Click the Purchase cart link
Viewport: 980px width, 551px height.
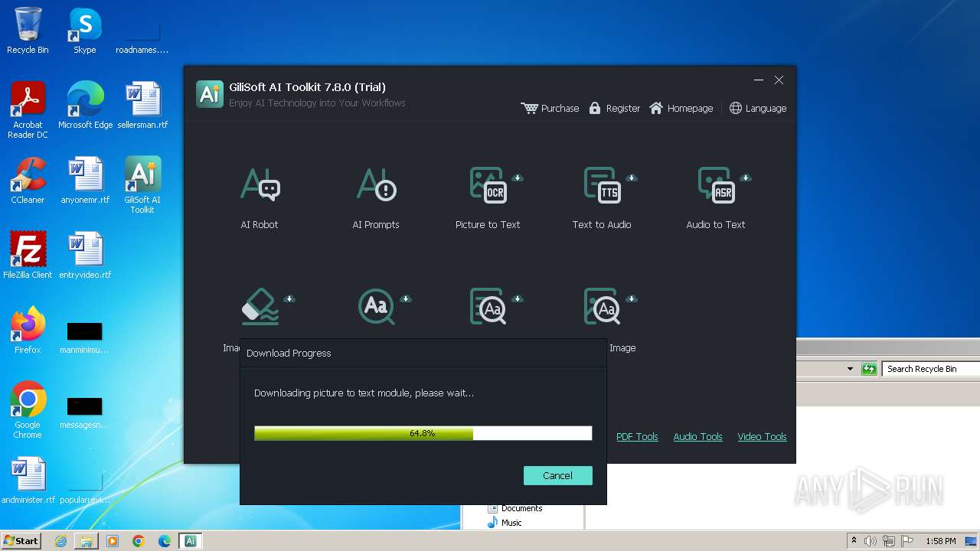click(x=550, y=108)
